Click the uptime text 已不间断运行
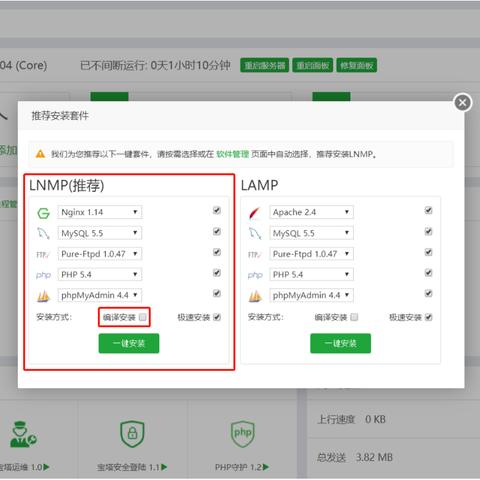The image size is (480, 480). coord(155,65)
